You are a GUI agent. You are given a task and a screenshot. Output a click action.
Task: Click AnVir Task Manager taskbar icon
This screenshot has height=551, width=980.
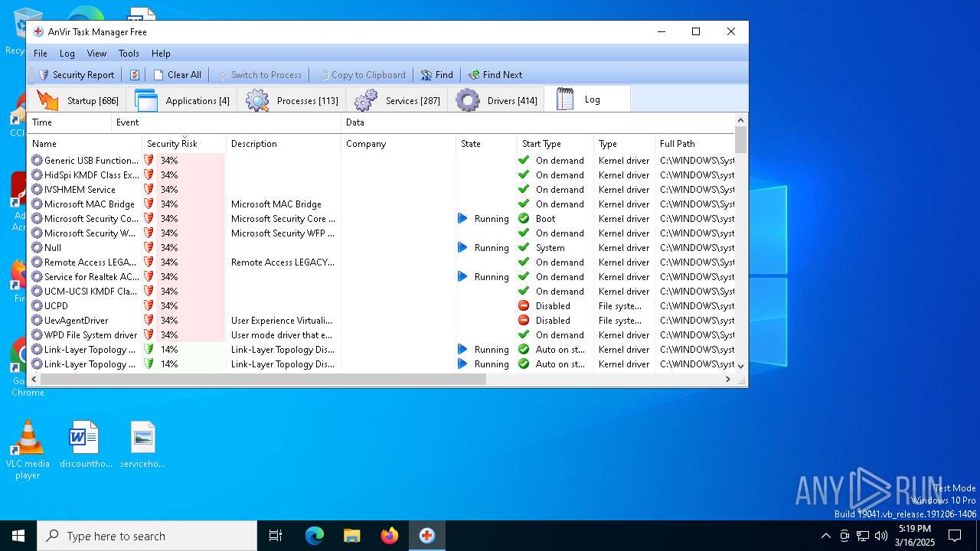pyautogui.click(x=427, y=536)
